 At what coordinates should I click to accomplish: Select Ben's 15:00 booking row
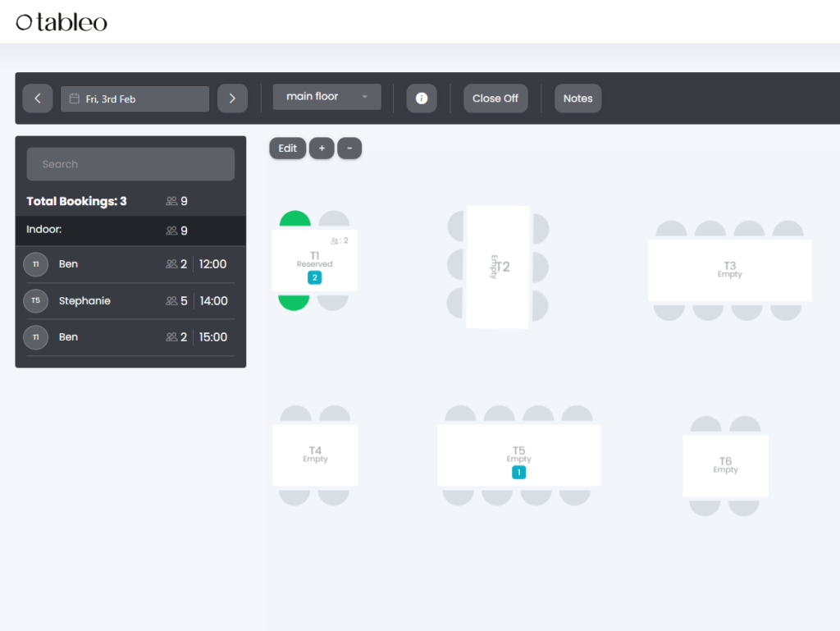(130, 337)
